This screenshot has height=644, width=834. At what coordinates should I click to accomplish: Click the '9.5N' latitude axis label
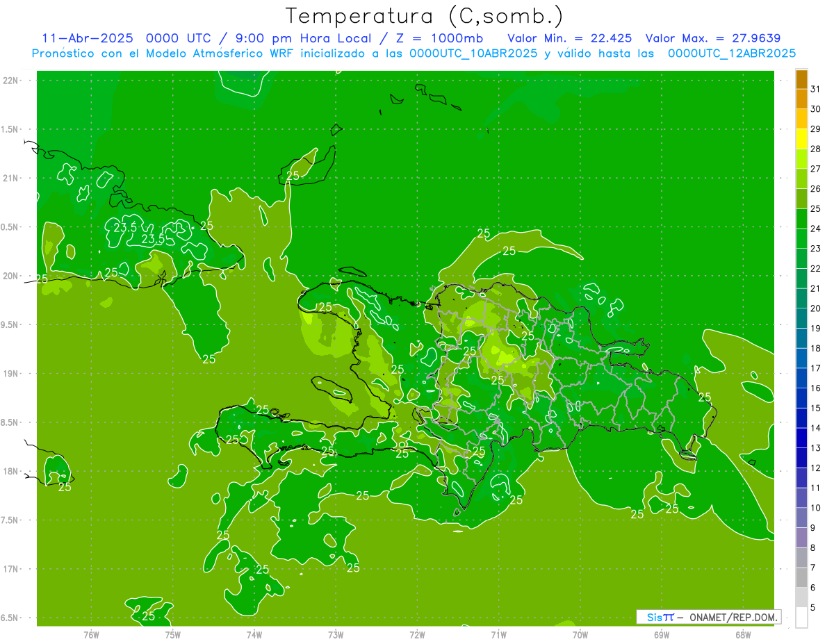point(10,324)
